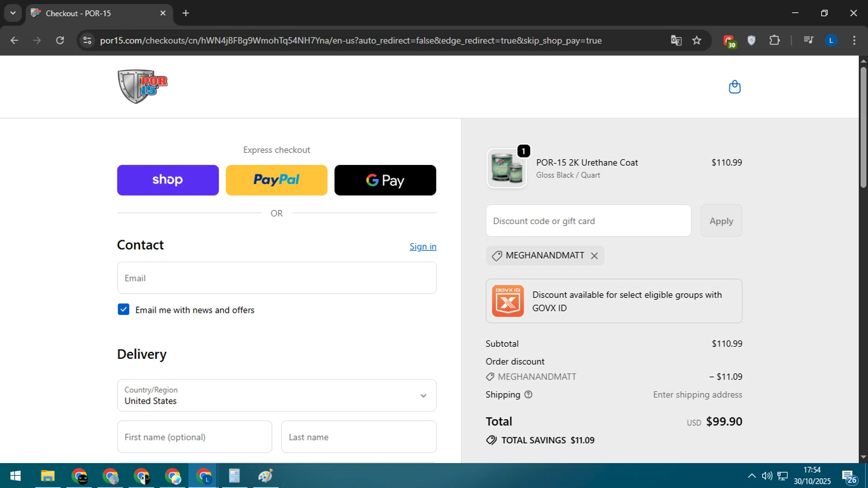Image resolution: width=868 pixels, height=488 pixels.
Task: Open Paint app from taskbar
Action: point(266,476)
